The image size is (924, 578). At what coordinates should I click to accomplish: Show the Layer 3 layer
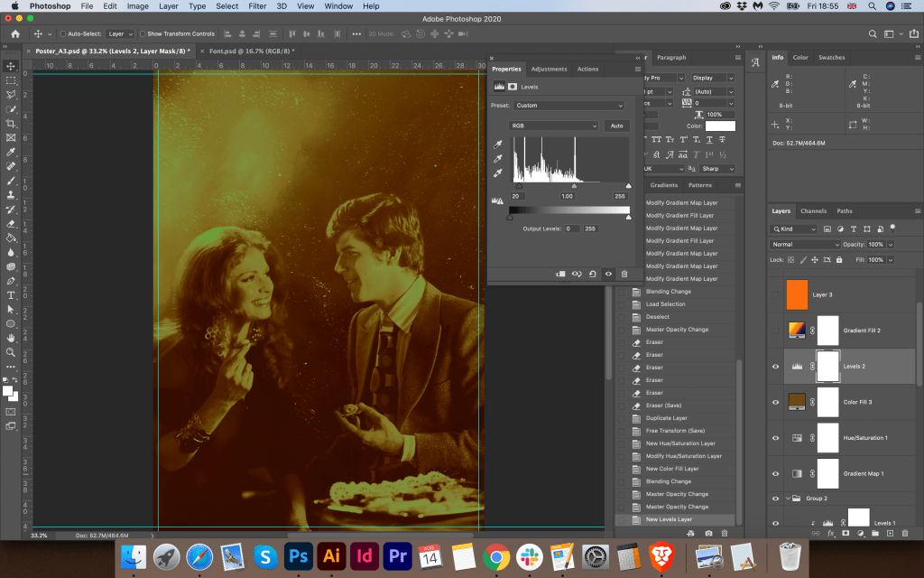775,294
